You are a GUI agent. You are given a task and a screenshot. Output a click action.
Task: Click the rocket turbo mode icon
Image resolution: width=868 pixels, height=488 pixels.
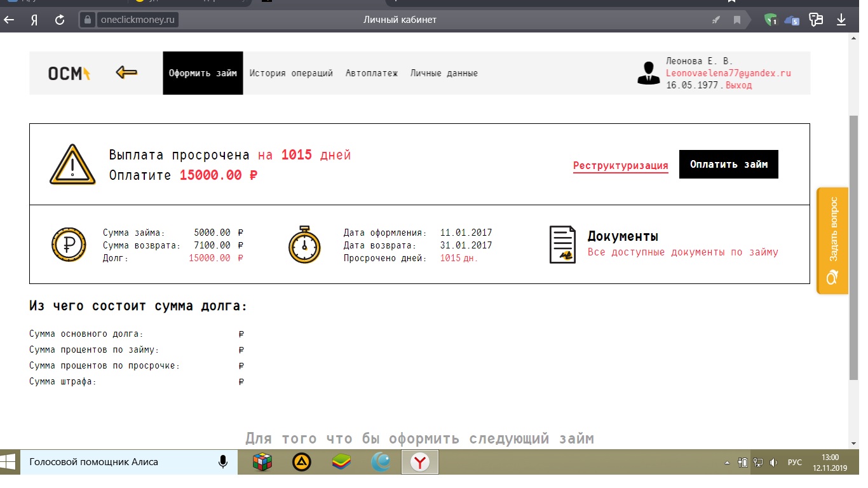point(716,20)
